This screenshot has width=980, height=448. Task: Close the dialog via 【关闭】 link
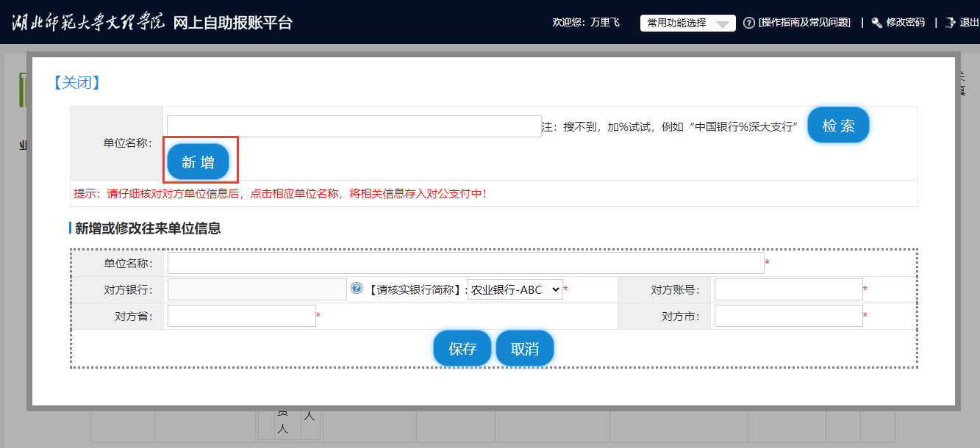point(76,82)
